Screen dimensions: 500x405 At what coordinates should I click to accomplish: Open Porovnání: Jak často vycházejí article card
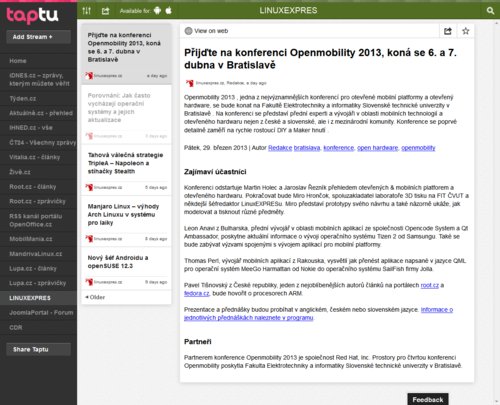pyautogui.click(x=126, y=115)
